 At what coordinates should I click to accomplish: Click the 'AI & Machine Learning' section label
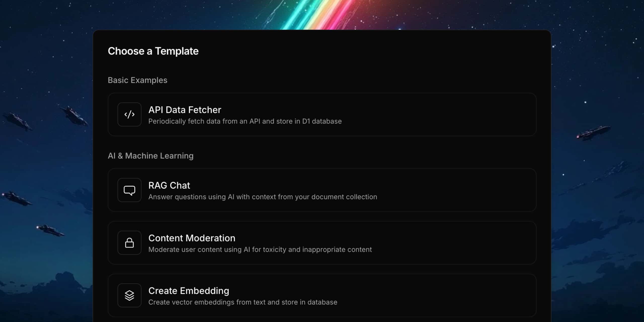[150, 156]
